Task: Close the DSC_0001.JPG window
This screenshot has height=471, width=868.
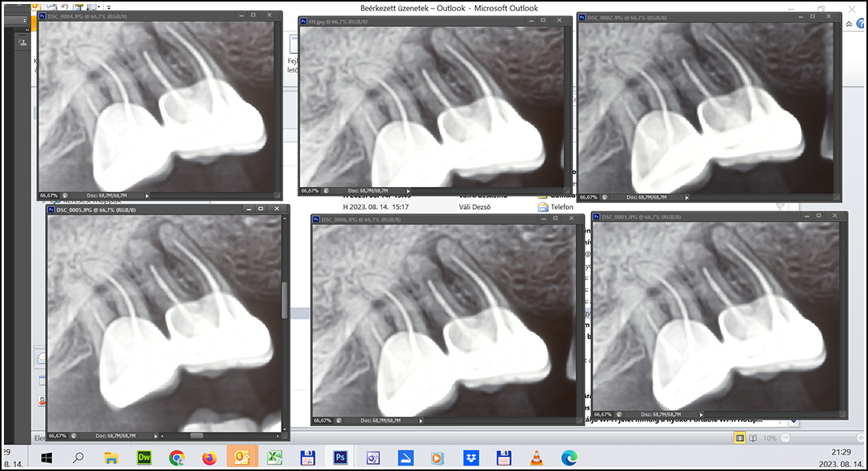Action: coord(835,216)
